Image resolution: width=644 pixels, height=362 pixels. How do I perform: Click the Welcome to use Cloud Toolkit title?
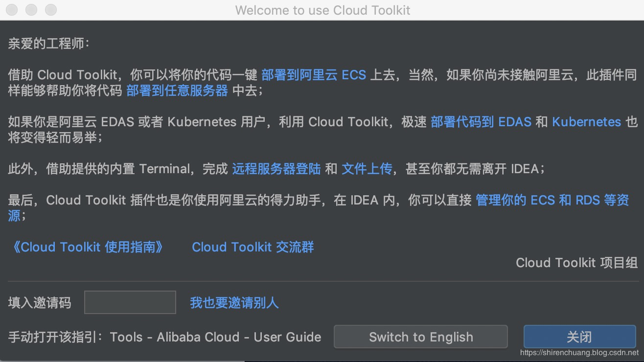pos(322,10)
